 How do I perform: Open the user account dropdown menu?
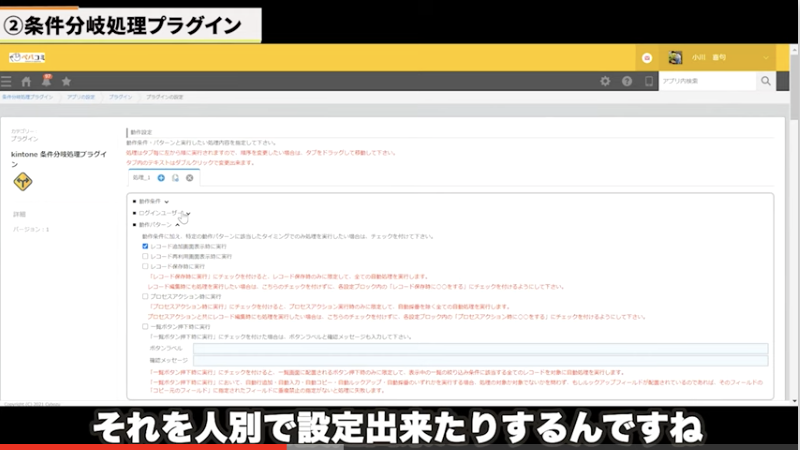pyautogui.click(x=766, y=57)
